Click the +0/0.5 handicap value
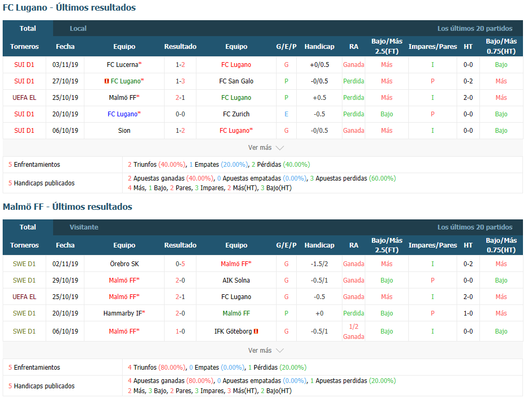Image resolution: width=532 pixels, height=400 pixels. 319,64
